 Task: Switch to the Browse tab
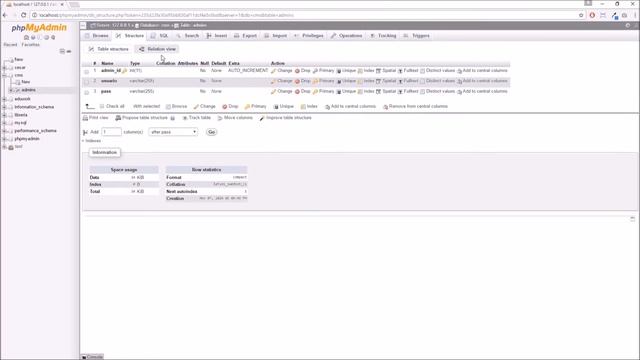[97, 36]
